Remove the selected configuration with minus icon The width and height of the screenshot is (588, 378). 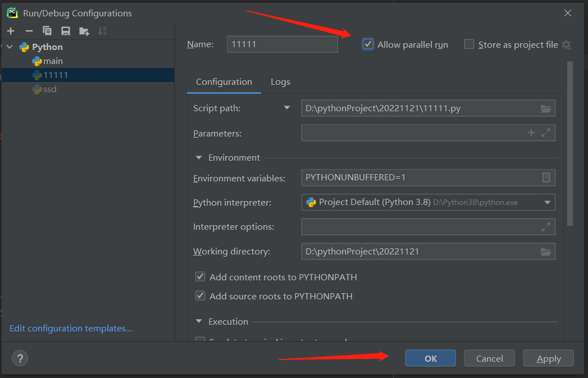29,31
